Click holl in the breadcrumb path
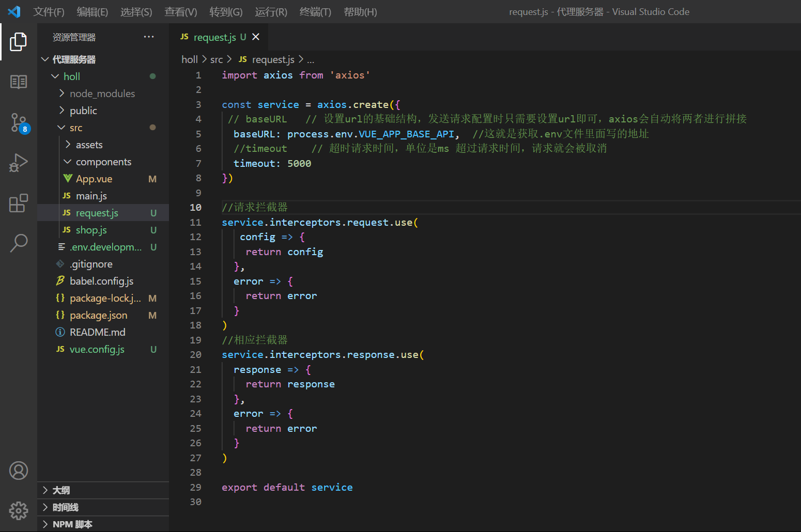Screen dimensions: 801x532 (x=190, y=59)
